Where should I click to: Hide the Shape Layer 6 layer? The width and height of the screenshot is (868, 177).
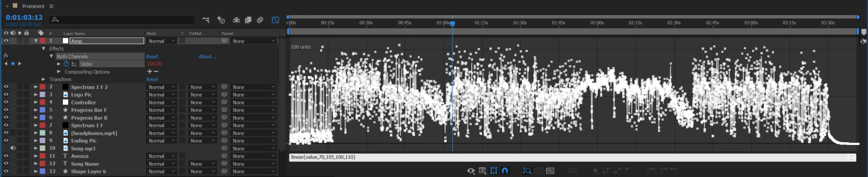6,171
